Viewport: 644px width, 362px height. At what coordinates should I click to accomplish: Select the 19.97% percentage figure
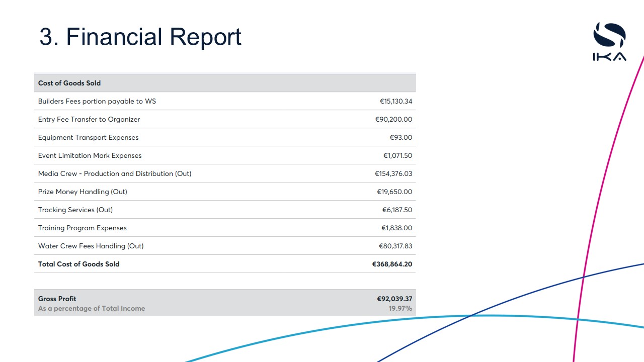click(400, 308)
